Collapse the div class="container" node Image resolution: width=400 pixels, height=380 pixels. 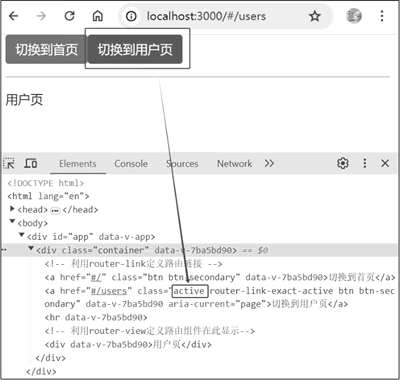[31, 248]
